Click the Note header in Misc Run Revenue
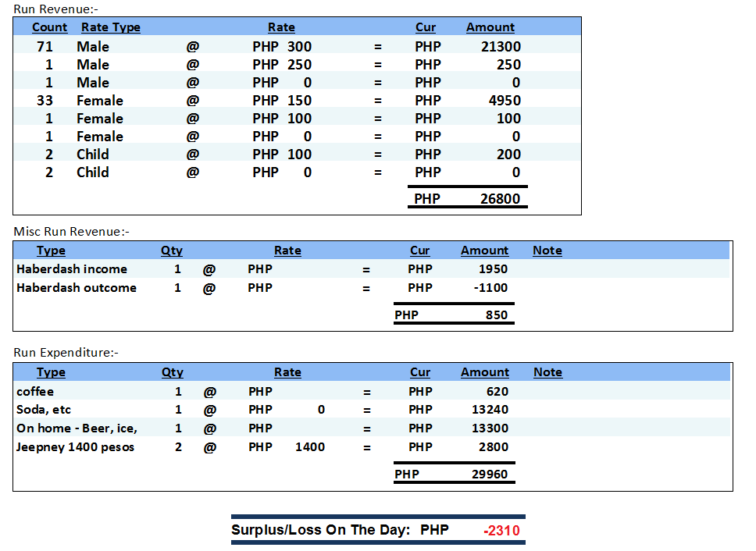This screenshot has width=756, height=551. click(x=547, y=251)
